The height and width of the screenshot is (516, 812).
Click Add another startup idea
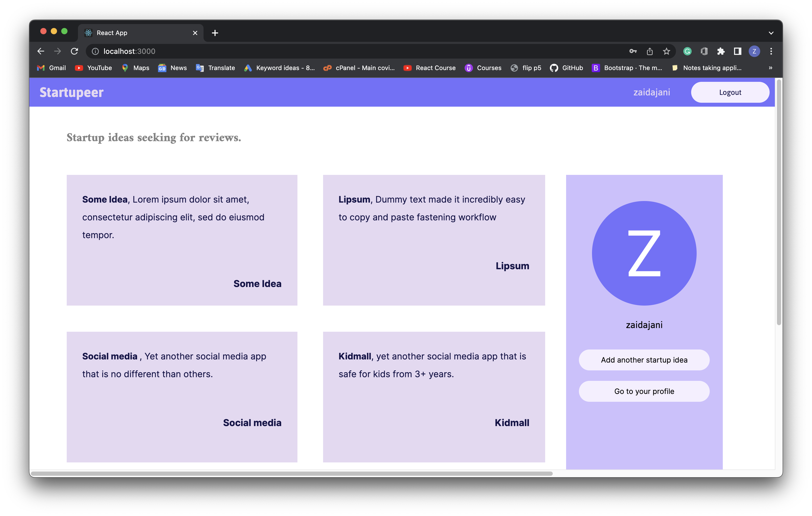(644, 360)
